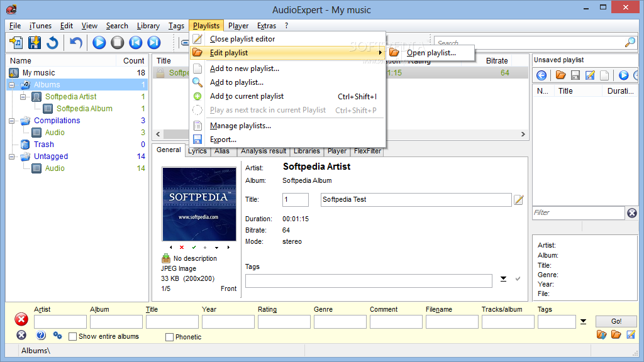Click the Softpedia Test title input field
Image resolution: width=644 pixels, height=362 pixels.
416,200
